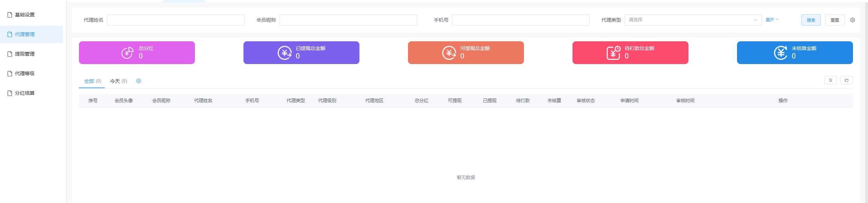Open 基础设置 in the sidebar

tap(31, 15)
